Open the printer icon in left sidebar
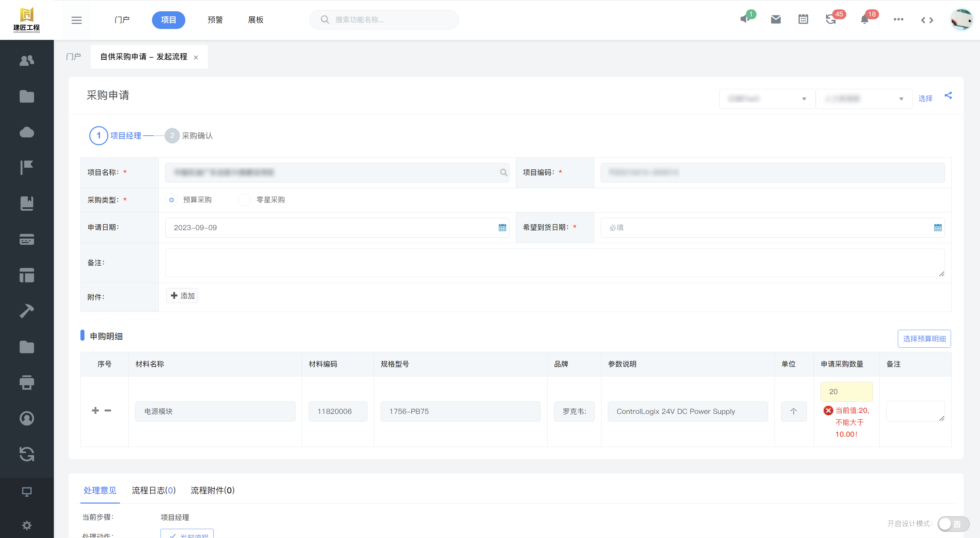 pos(27,382)
